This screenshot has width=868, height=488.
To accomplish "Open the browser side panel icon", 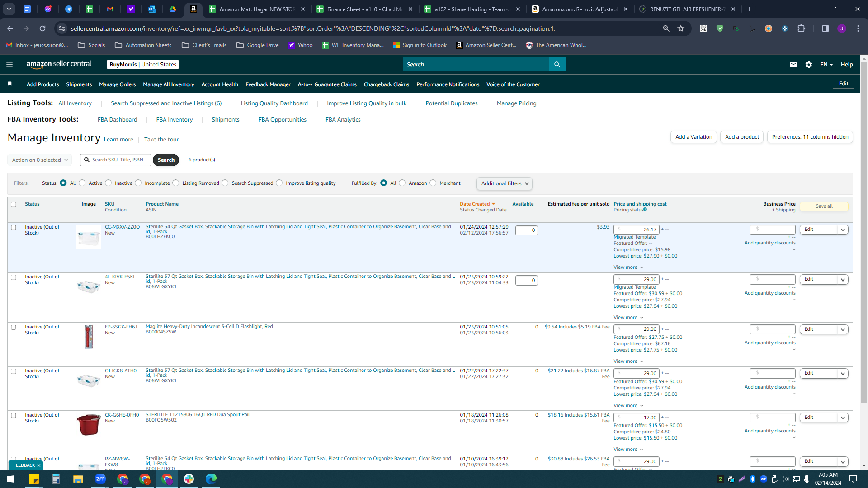I will (826, 28).
